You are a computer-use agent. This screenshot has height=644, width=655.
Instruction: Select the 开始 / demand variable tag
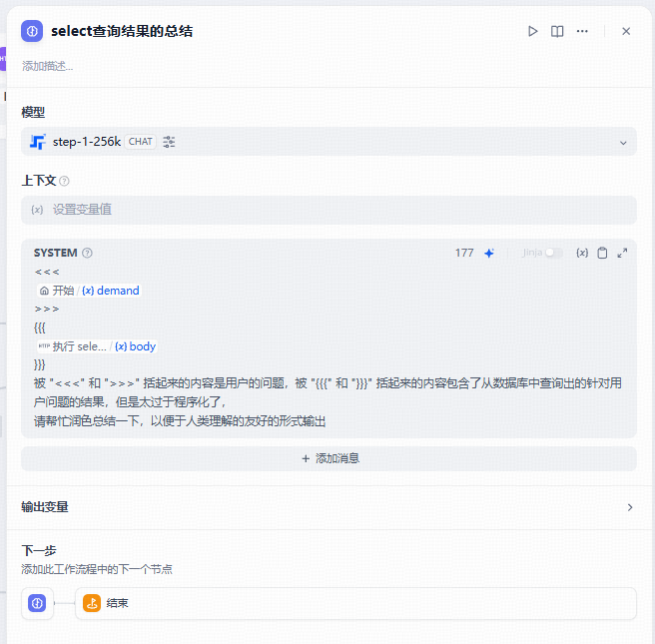point(89,291)
